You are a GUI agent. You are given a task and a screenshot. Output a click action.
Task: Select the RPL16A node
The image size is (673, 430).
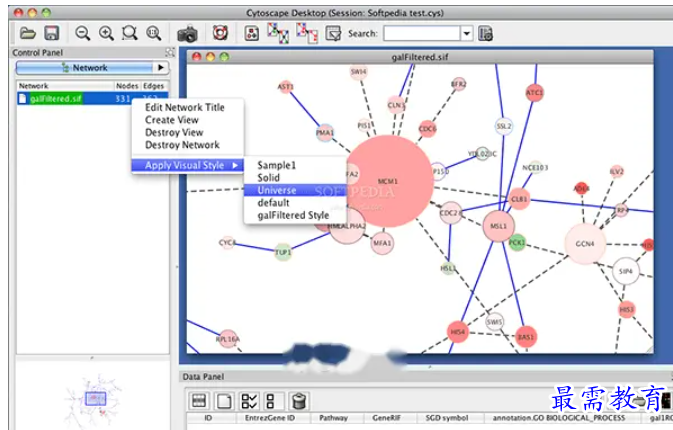point(227,339)
